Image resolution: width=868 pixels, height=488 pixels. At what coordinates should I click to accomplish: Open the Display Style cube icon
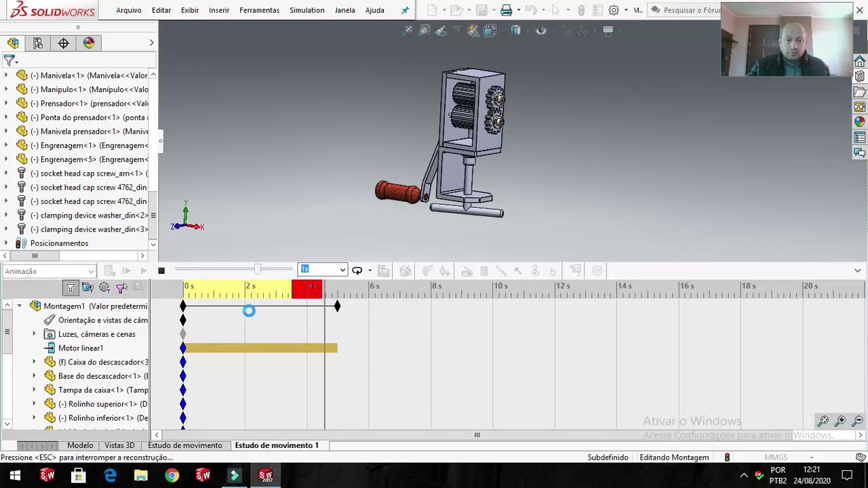(x=515, y=30)
